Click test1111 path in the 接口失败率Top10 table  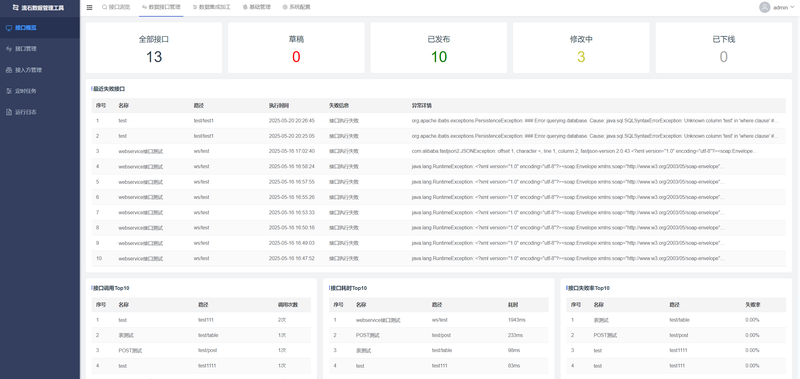click(x=678, y=351)
